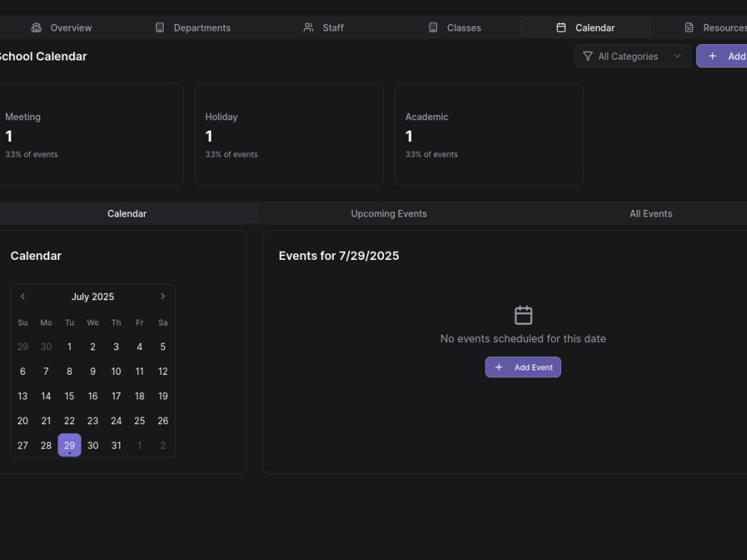
Task: Click the "Events for 7/29/2025" heading
Action: (x=338, y=255)
